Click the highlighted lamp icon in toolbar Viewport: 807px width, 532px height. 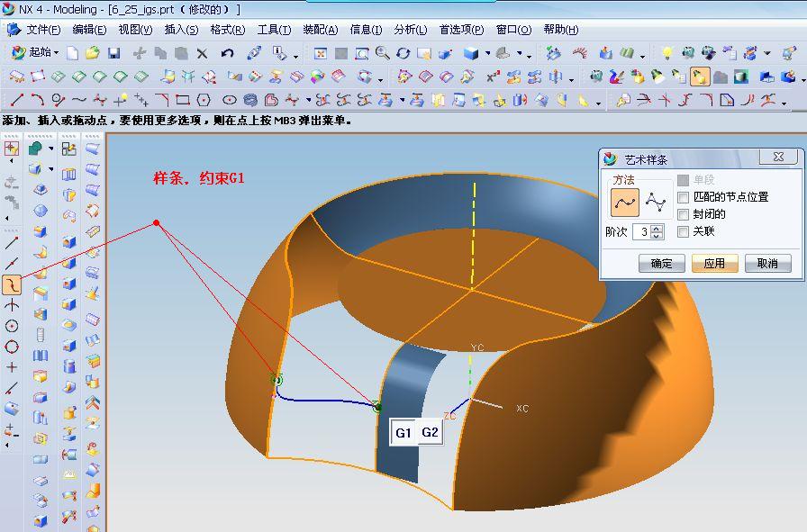tap(699, 77)
